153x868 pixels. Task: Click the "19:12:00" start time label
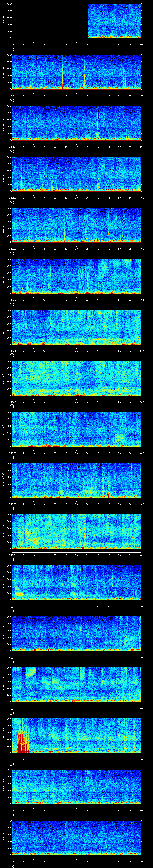[x=12, y=198]
